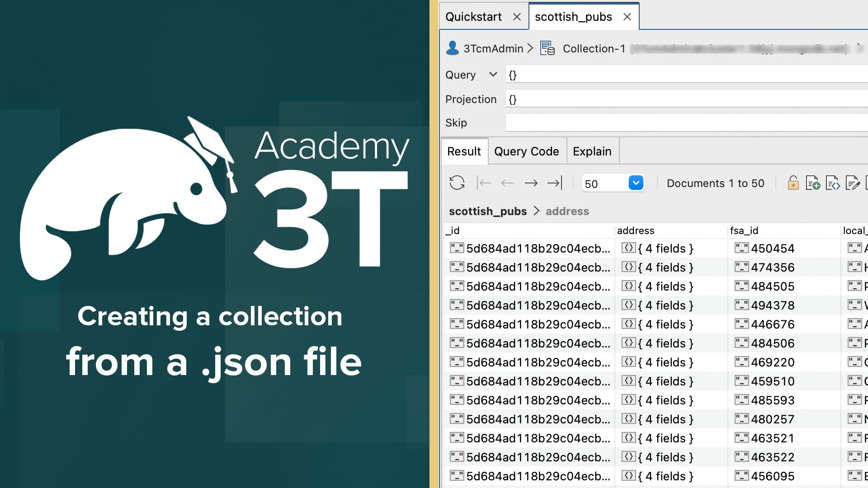Click address object icon in row 494378
The height and width of the screenshot is (488, 868).
(x=628, y=305)
